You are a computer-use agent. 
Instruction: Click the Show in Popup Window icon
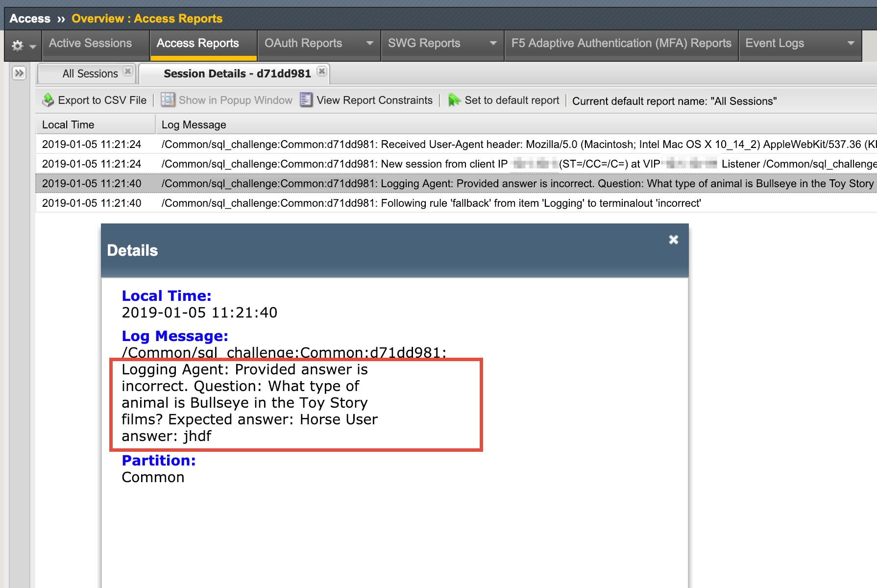point(168,100)
